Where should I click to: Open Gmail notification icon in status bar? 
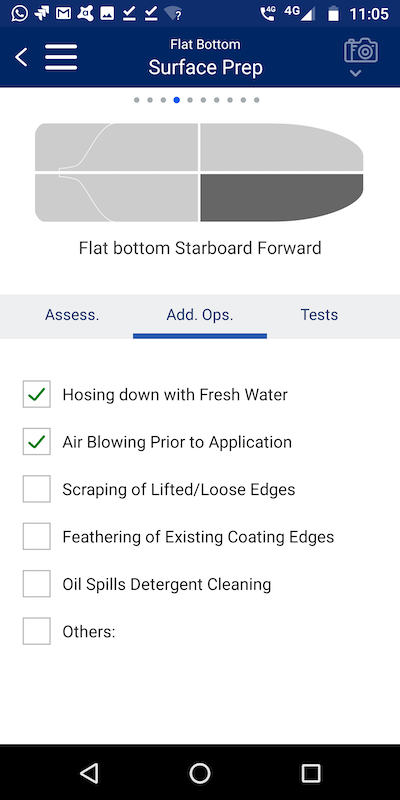click(x=63, y=13)
